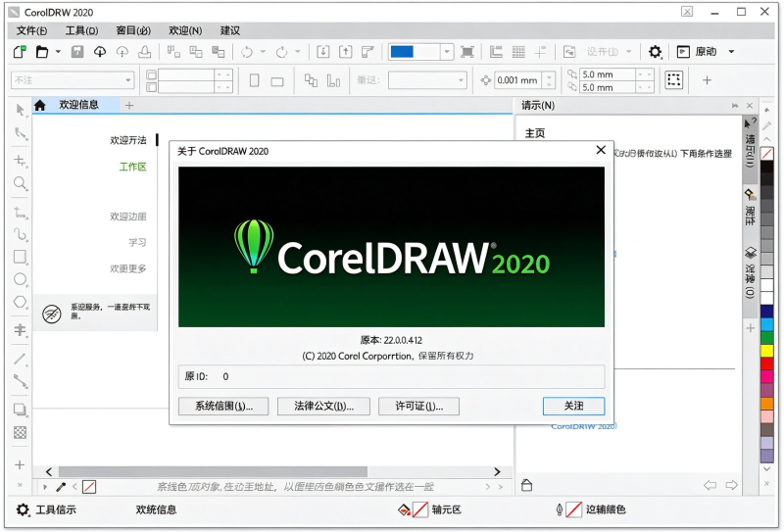Click the 许可证 button

click(419, 406)
